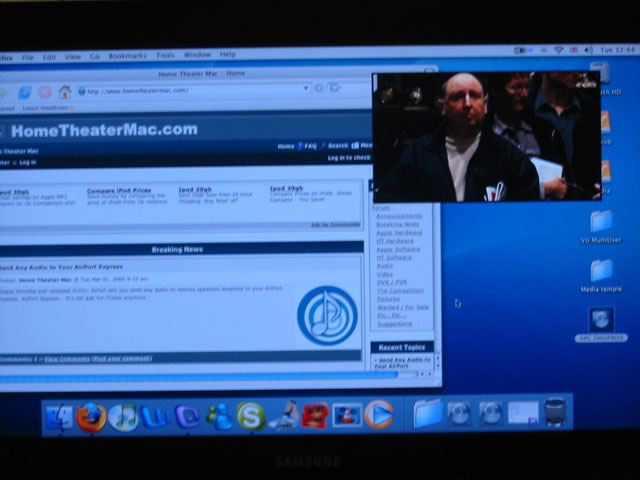The image size is (640, 480).
Task: Open the Video forum link
Action: point(384,274)
